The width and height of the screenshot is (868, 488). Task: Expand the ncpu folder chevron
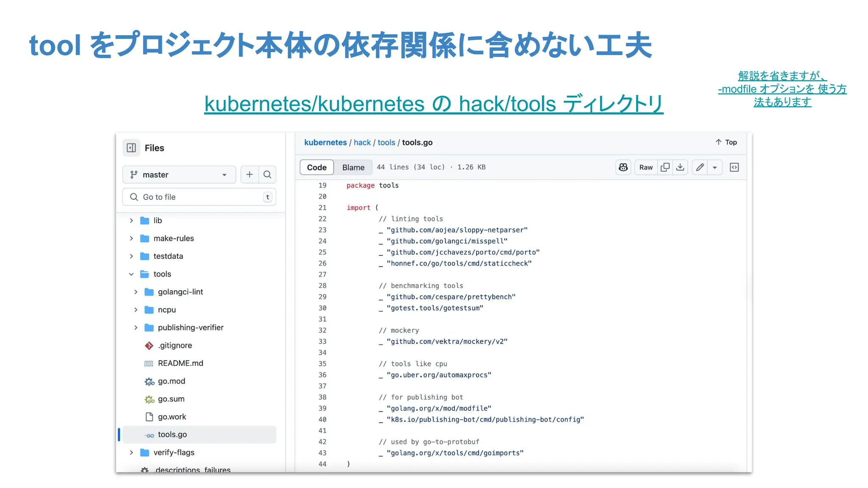(x=136, y=310)
